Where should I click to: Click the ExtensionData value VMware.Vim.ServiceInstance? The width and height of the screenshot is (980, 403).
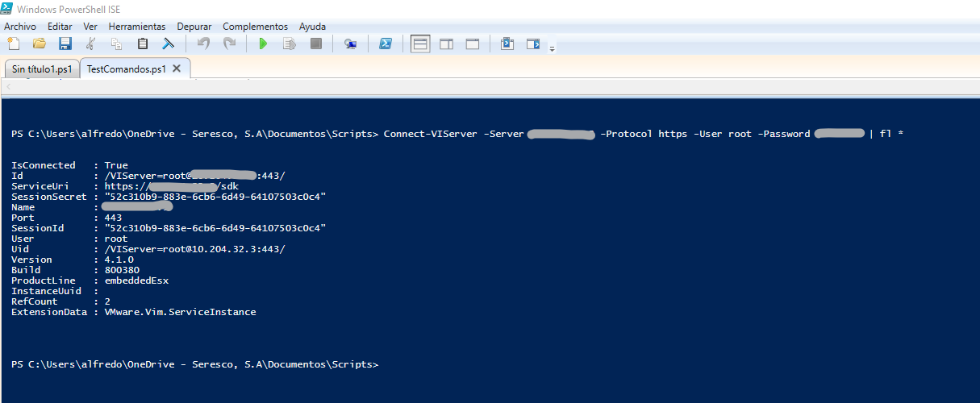(x=180, y=312)
